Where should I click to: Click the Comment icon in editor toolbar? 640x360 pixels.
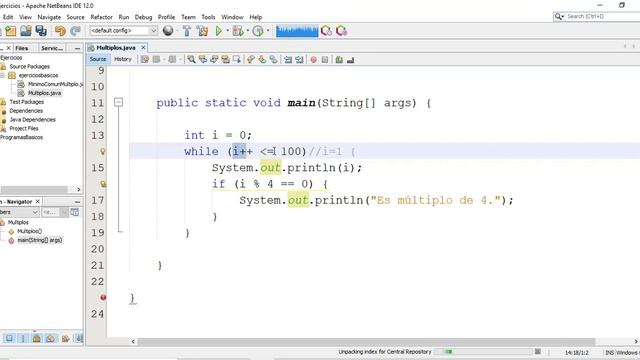click(339, 60)
